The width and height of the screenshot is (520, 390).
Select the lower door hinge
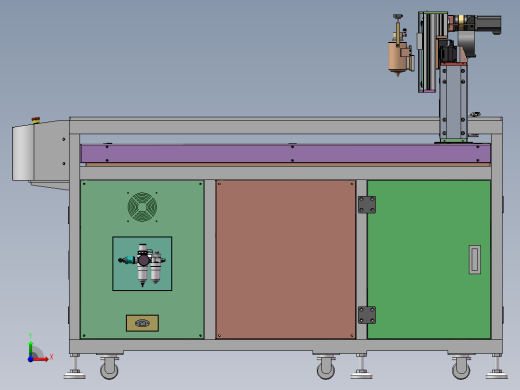(x=367, y=315)
